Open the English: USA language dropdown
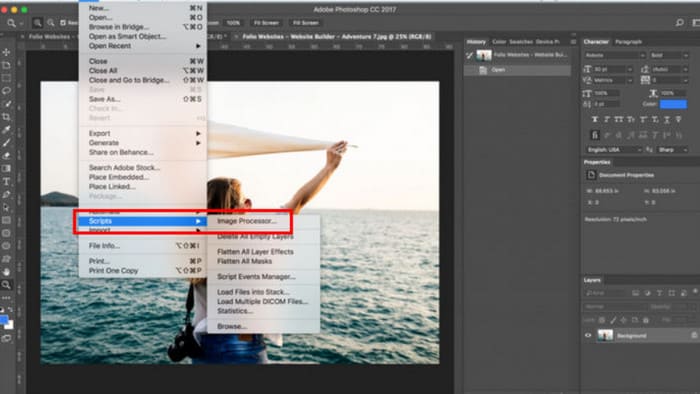700x394 pixels. (613, 150)
